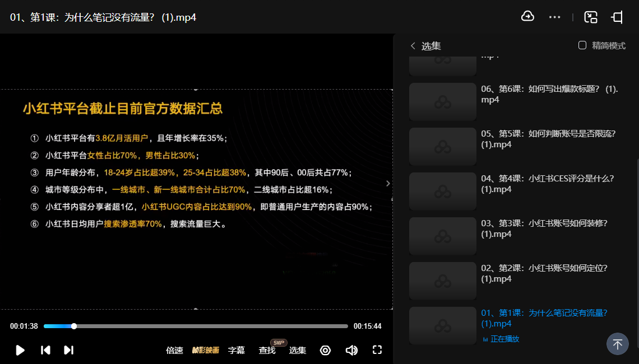Toggle the 选集 episode list button
The height and width of the screenshot is (364, 639).
(x=298, y=351)
